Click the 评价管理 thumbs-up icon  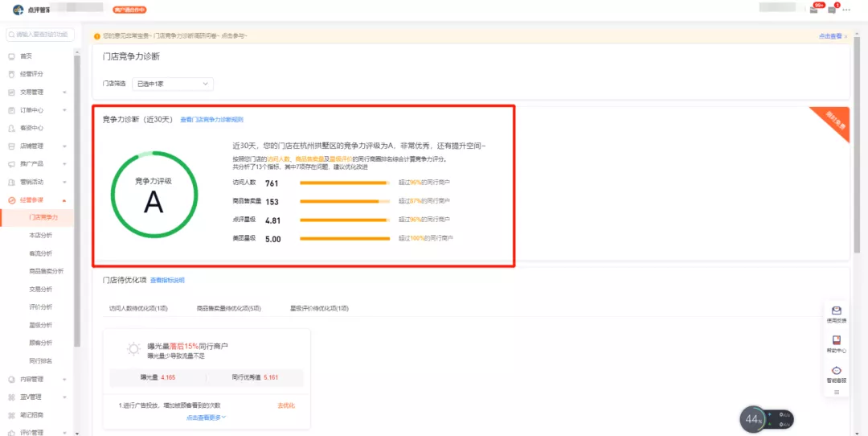point(11,433)
